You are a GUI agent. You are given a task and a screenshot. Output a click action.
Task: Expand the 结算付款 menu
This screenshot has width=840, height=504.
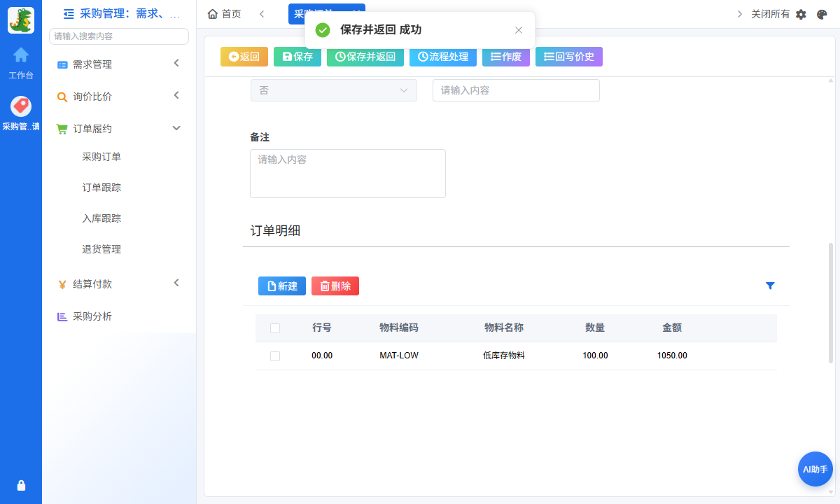pyautogui.click(x=119, y=284)
